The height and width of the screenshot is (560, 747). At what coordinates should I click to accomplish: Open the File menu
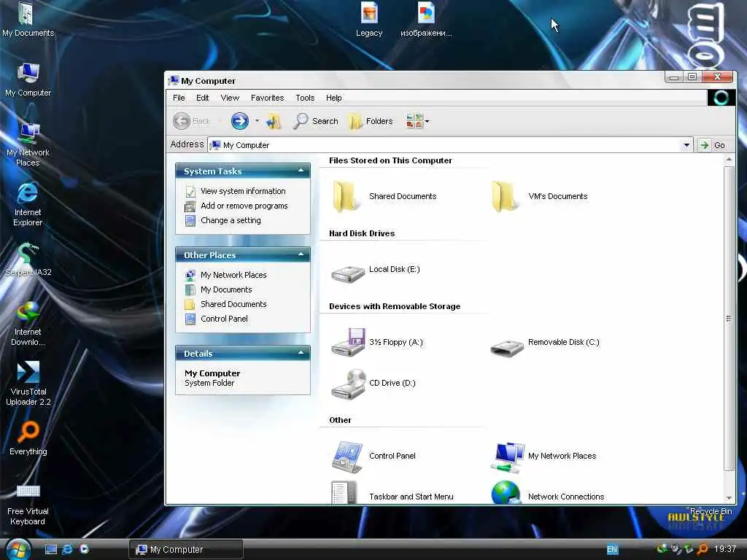[x=179, y=98]
